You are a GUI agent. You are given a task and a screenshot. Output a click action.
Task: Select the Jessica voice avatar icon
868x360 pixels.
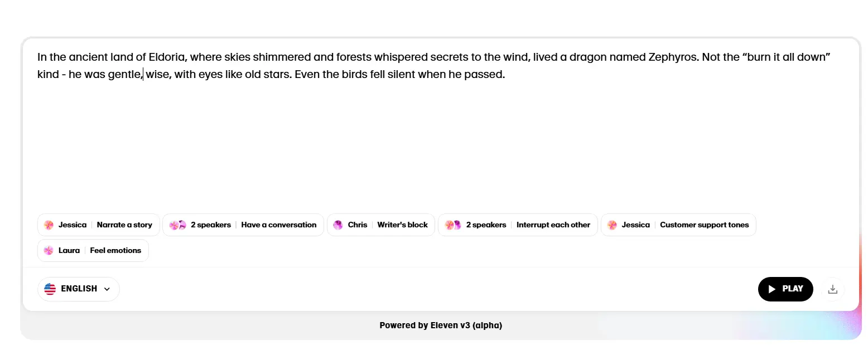[x=49, y=225]
